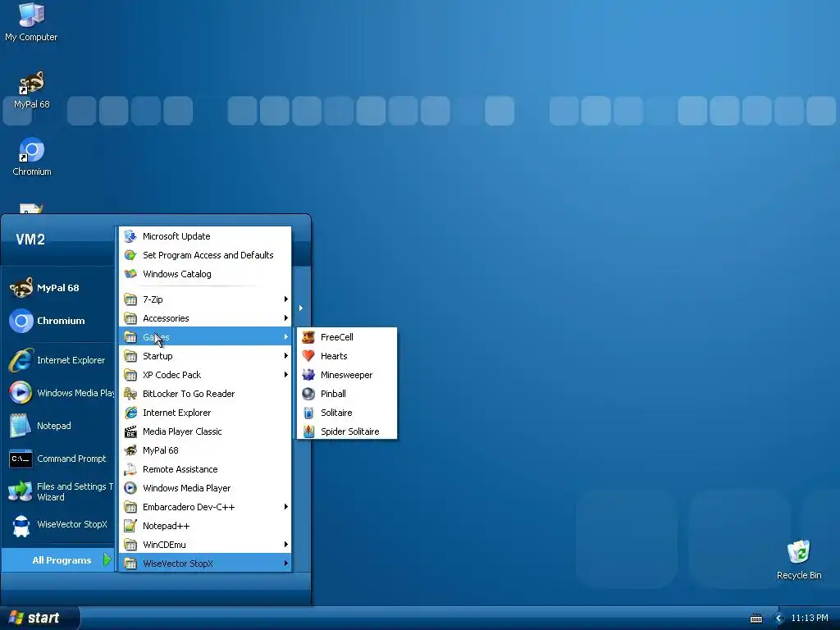Click the VM2 user name header

pyautogui.click(x=30, y=240)
